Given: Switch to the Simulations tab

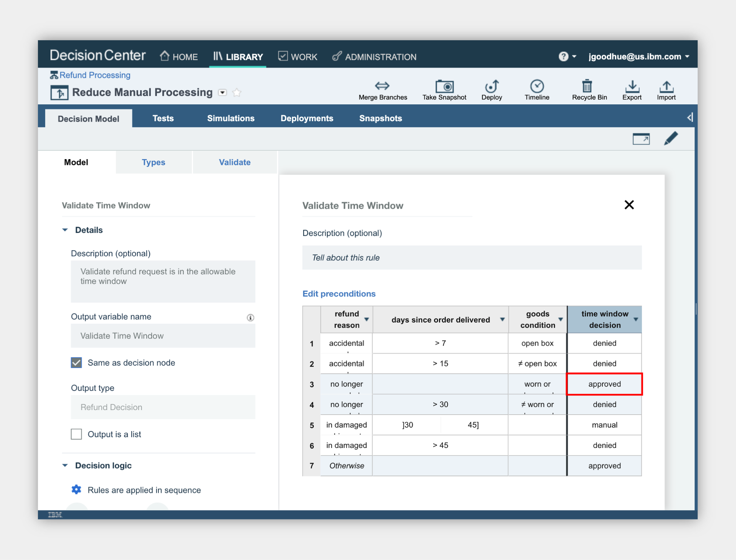Looking at the screenshot, I should (231, 118).
